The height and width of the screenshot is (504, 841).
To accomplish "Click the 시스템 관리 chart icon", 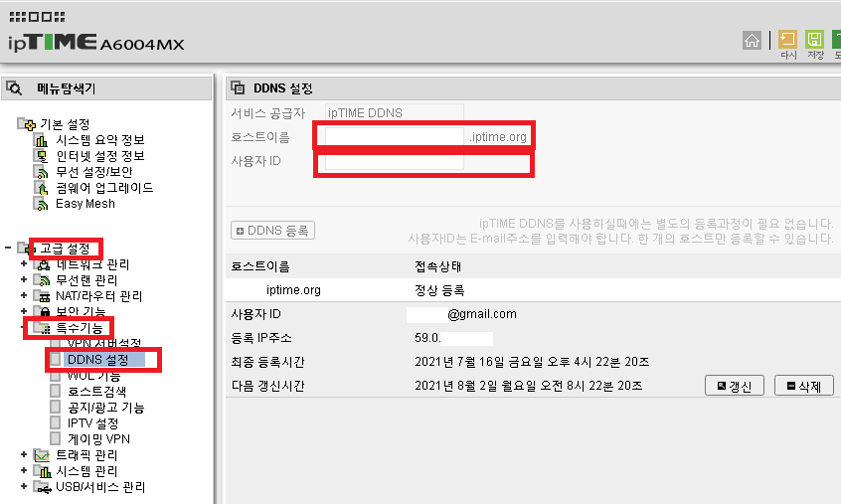I will point(42,471).
